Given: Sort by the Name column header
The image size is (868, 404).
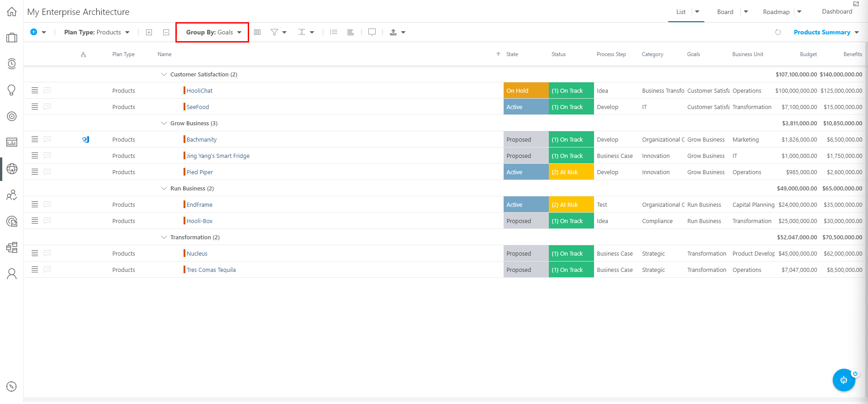Looking at the screenshot, I should coord(165,54).
